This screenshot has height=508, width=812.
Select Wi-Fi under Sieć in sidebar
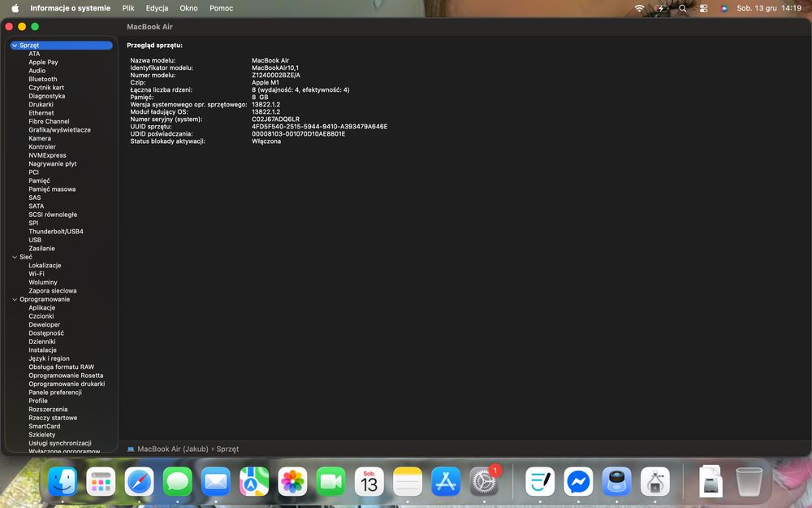coord(37,274)
